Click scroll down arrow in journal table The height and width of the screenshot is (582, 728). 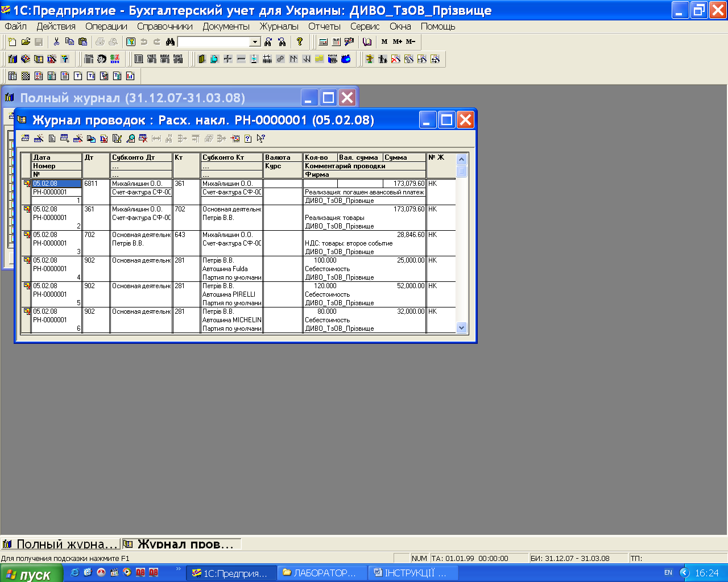coord(461,328)
